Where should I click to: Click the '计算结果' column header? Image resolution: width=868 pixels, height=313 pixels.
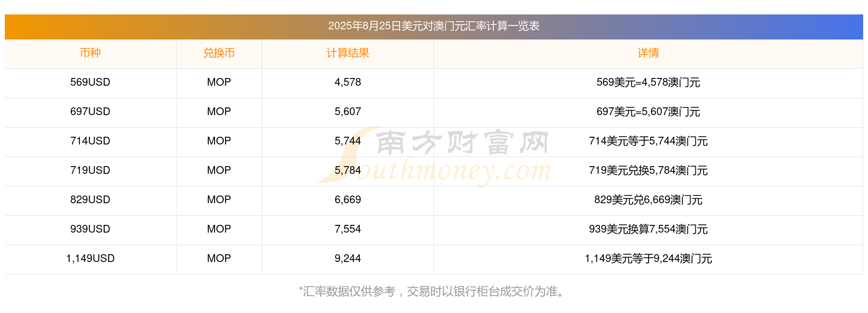tap(348, 53)
